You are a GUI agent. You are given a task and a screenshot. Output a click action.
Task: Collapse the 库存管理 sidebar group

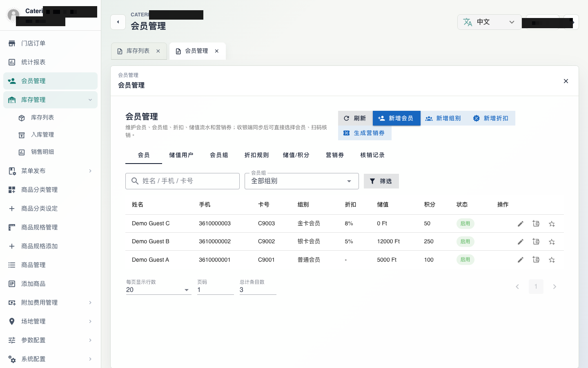[50, 100]
